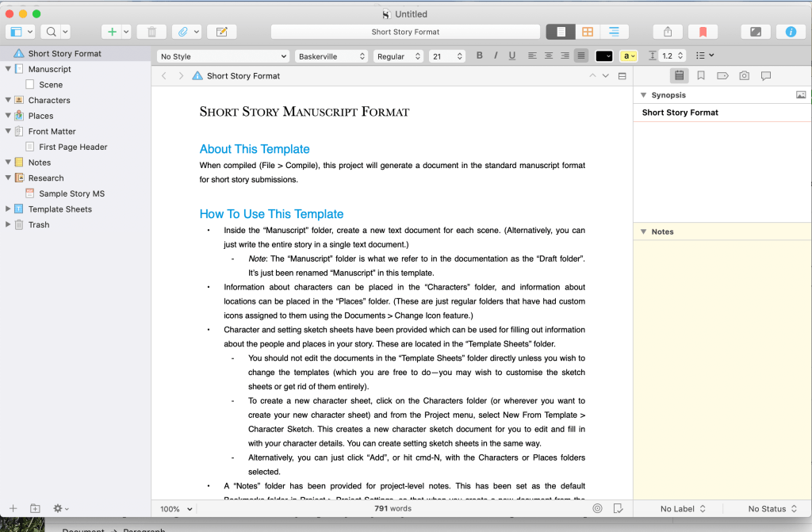Go forward in editor history arrow
This screenshot has height=532, width=812.
pyautogui.click(x=181, y=75)
